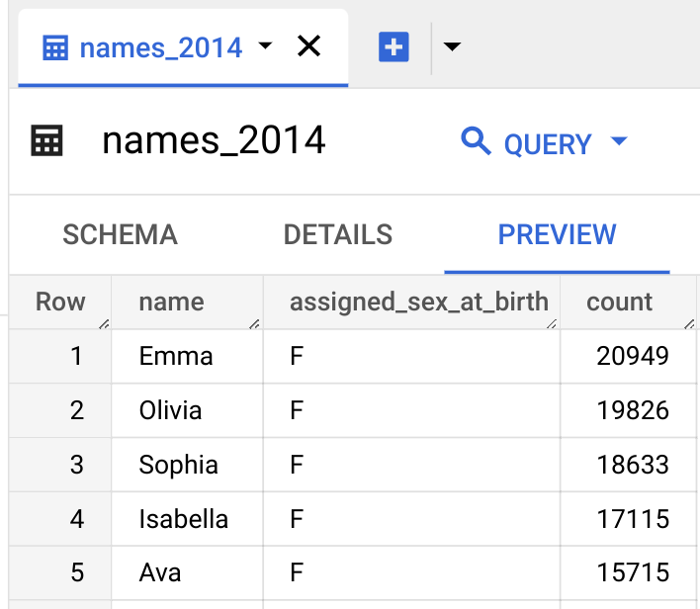The height and width of the screenshot is (609, 700).
Task: Switch to the SCHEMA tab
Action: pos(120,235)
